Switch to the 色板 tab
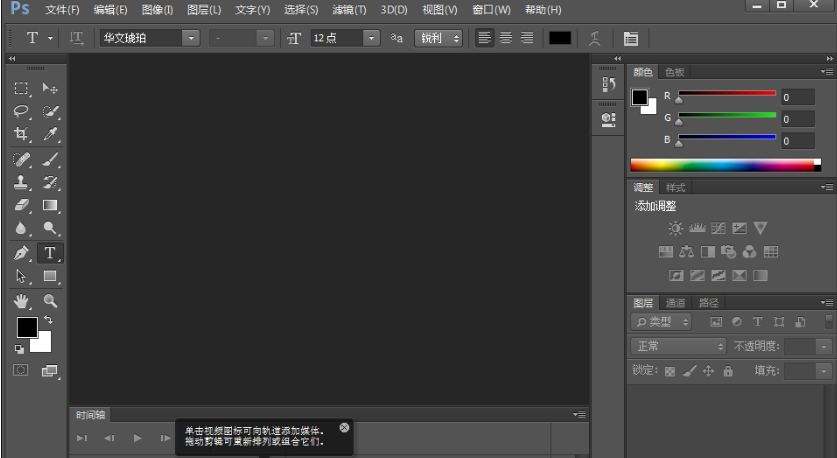The image size is (837, 458). [675, 72]
